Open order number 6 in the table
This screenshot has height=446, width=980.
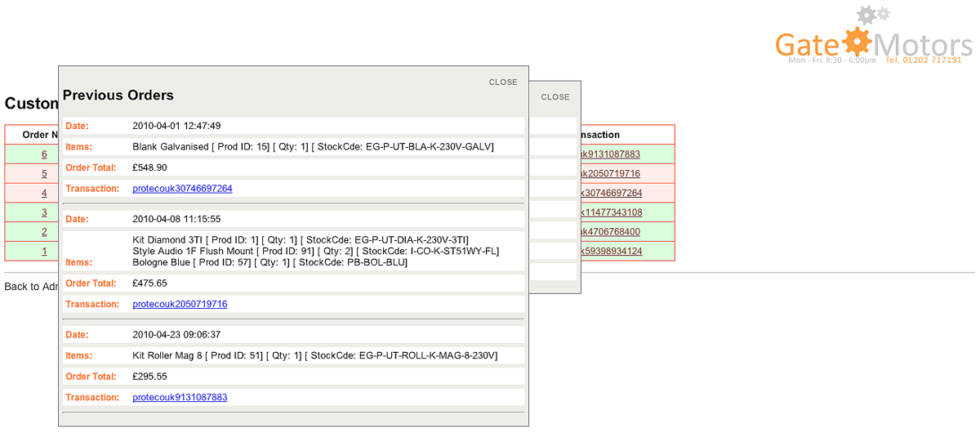click(x=44, y=154)
